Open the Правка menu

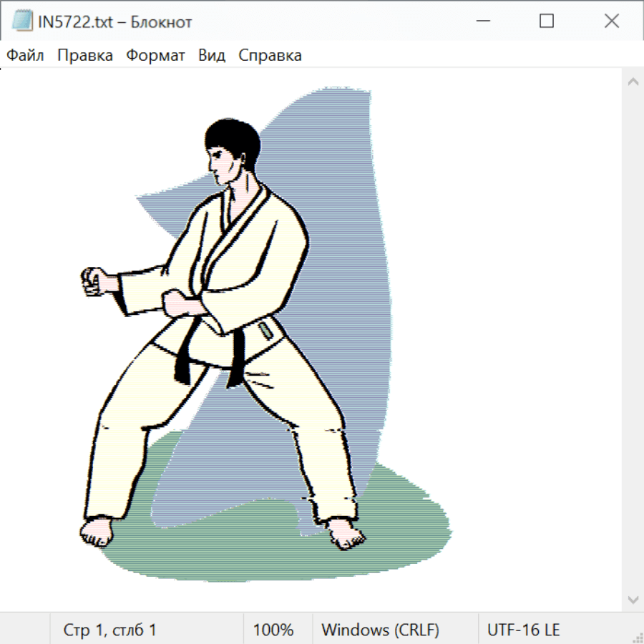(x=85, y=56)
